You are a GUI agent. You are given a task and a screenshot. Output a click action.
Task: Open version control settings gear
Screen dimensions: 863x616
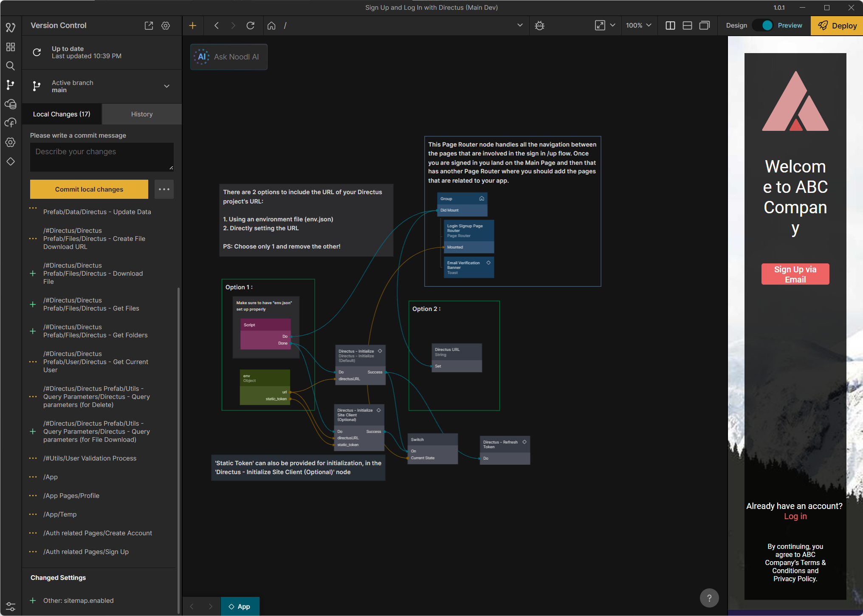click(166, 25)
